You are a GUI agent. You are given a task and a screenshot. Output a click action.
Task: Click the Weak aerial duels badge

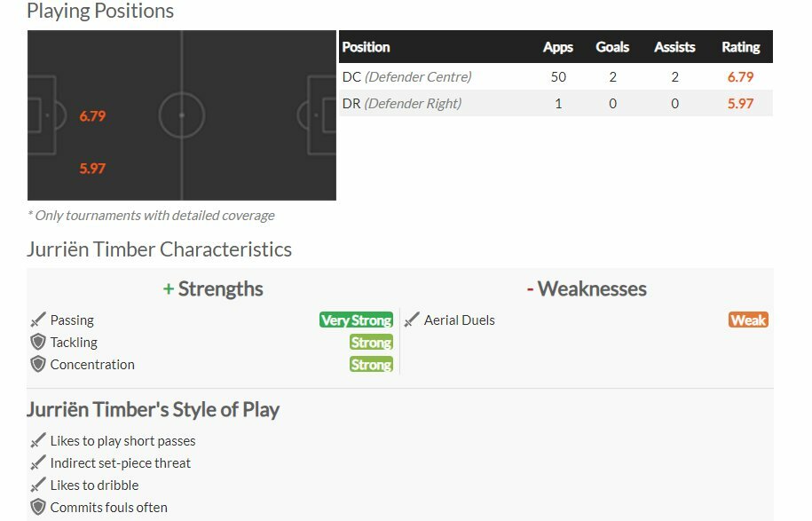click(748, 320)
